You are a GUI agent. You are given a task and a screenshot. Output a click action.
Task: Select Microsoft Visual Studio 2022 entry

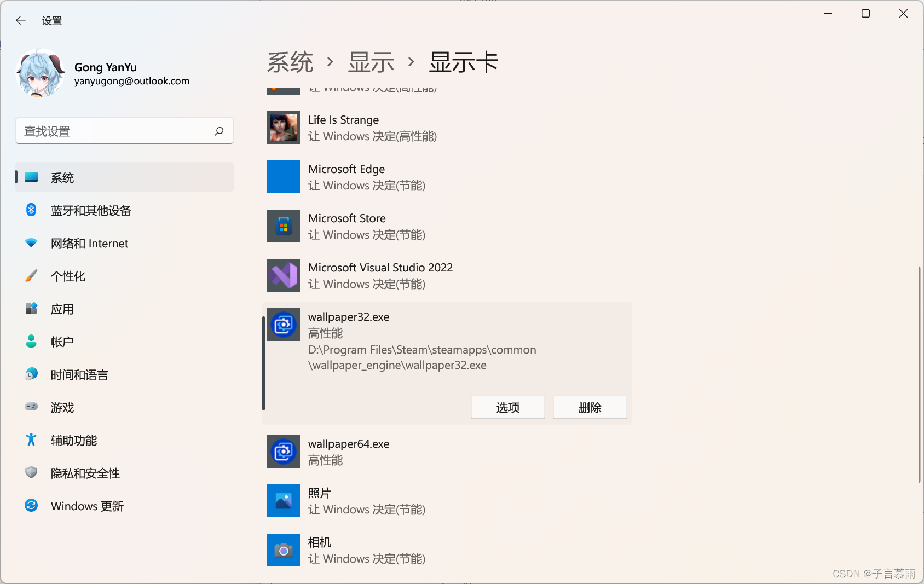tap(447, 275)
